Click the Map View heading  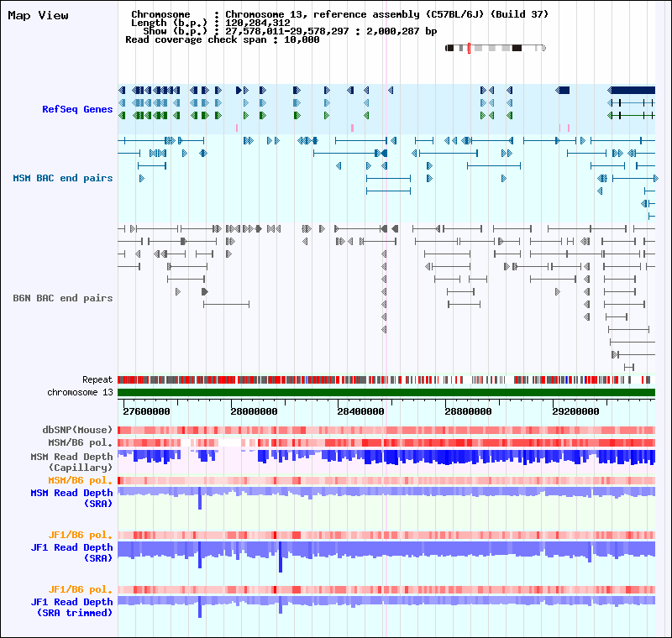[x=38, y=15]
